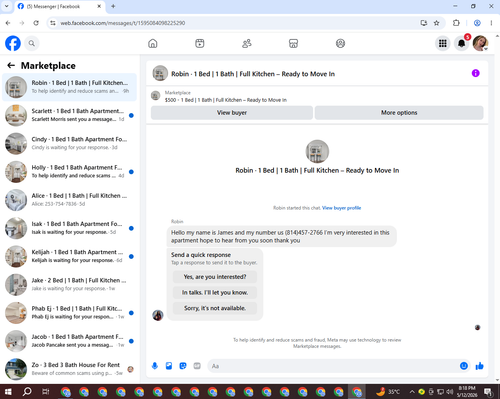
Task: Send quick response 'Yes, are you interested?'
Action: tap(215, 277)
